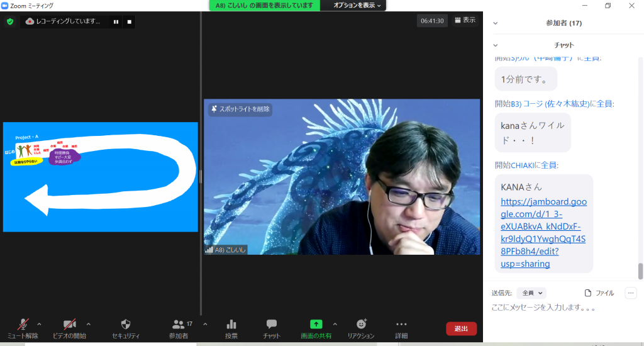Screen dimensions: 644x346
Task: Click sender name CHIAKI in chat
Action: pos(523,165)
